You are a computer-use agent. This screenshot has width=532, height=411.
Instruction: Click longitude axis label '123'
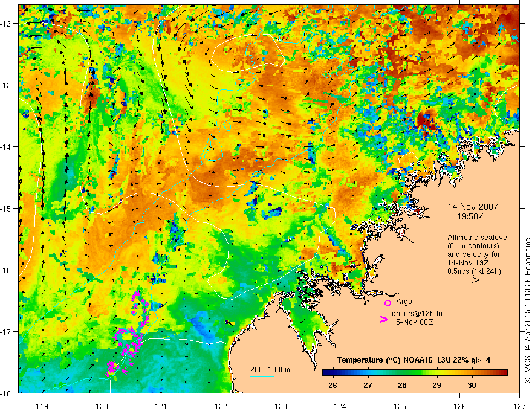281,406
